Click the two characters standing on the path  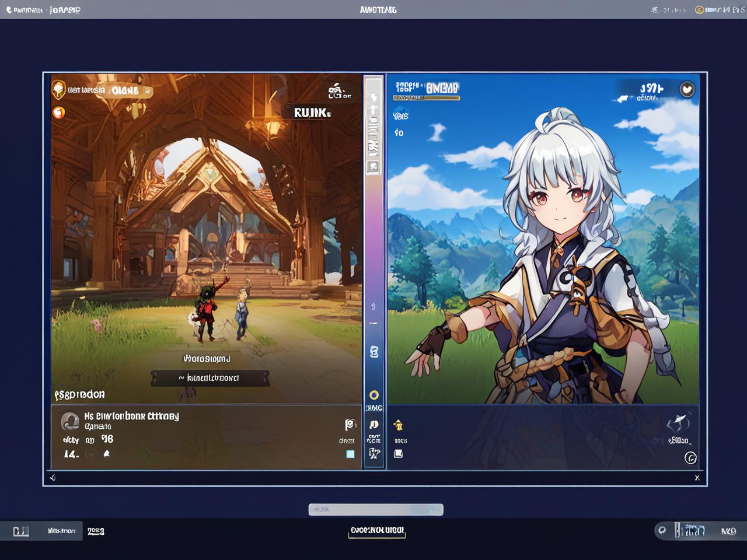(x=221, y=310)
